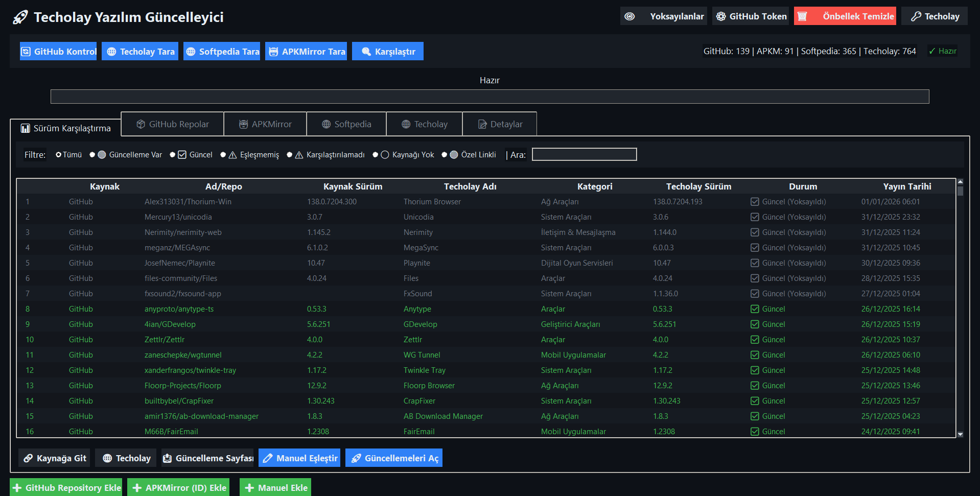This screenshot has height=496, width=980.
Task: Select the Tümü filter radio button
Action: click(x=59, y=155)
